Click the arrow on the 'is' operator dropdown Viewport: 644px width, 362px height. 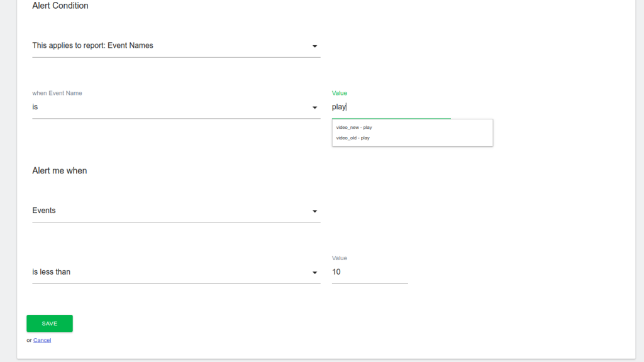(x=314, y=107)
